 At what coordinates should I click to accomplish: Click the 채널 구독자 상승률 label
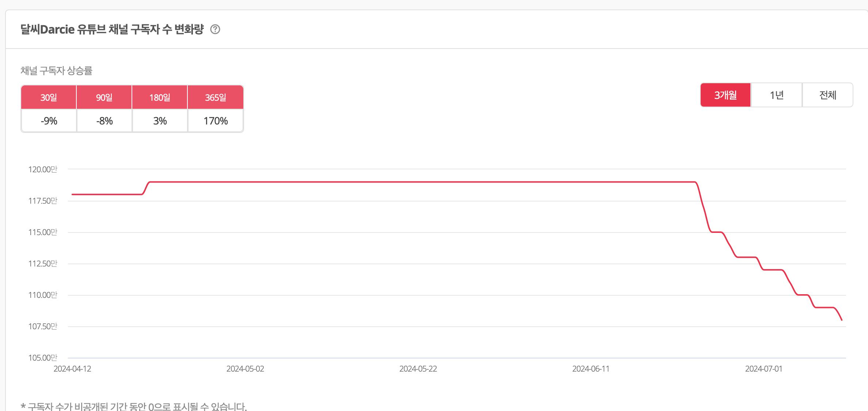click(x=56, y=70)
